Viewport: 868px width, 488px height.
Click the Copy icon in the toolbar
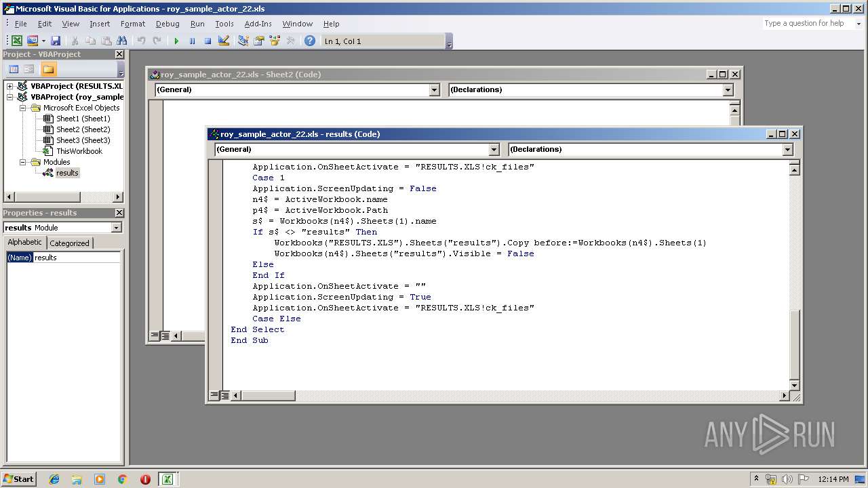pos(90,41)
